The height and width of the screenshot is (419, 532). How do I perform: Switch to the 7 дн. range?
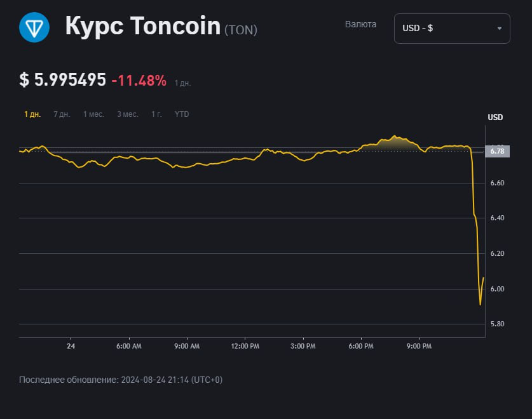coord(62,114)
